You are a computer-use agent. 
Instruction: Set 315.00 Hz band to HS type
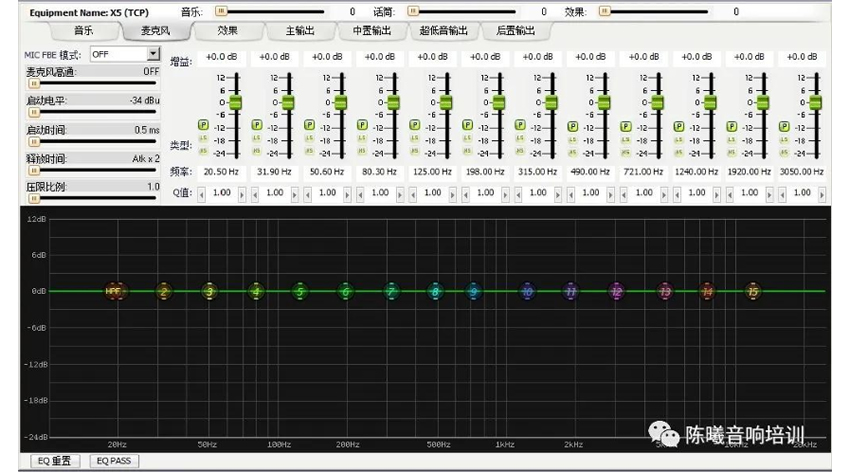point(520,151)
